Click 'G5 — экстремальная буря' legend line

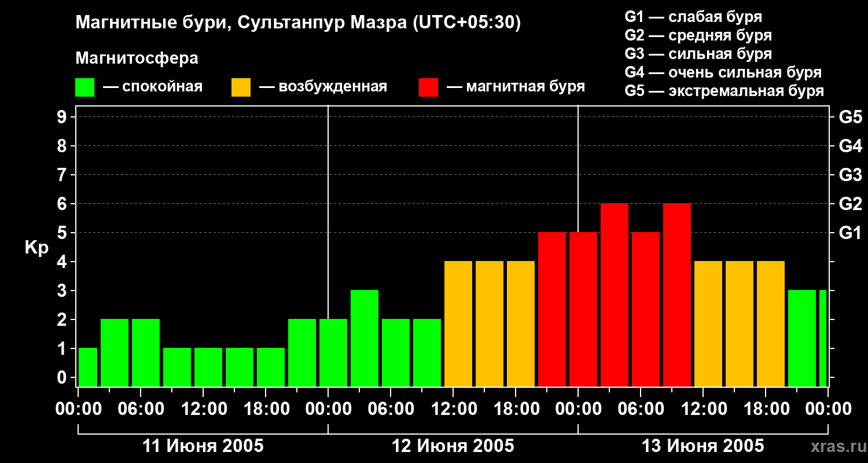pyautogui.click(x=724, y=91)
